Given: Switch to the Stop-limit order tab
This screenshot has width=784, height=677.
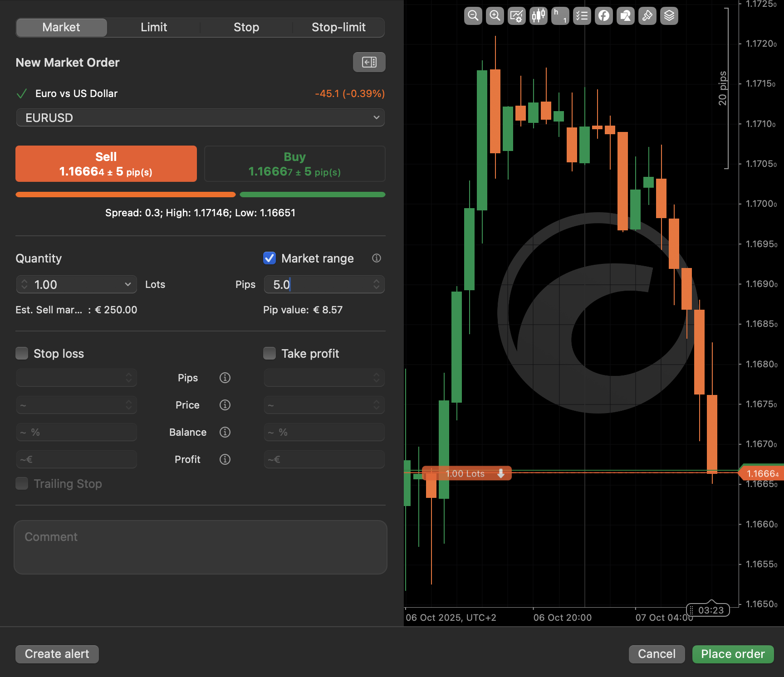Looking at the screenshot, I should (x=338, y=27).
